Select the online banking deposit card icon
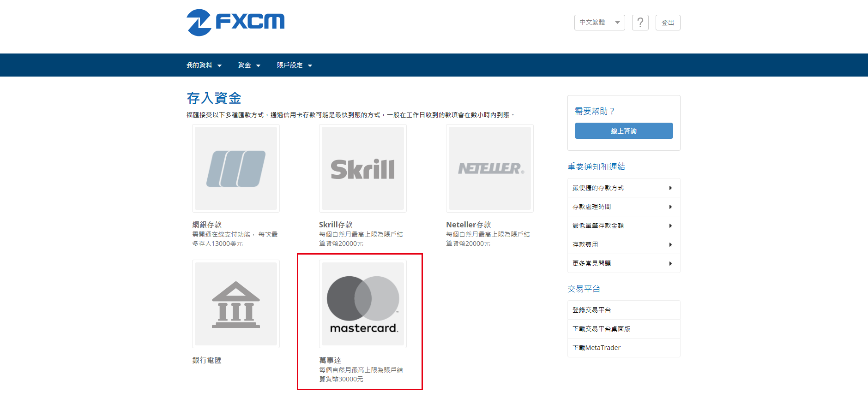The width and height of the screenshot is (868, 398). (x=236, y=168)
